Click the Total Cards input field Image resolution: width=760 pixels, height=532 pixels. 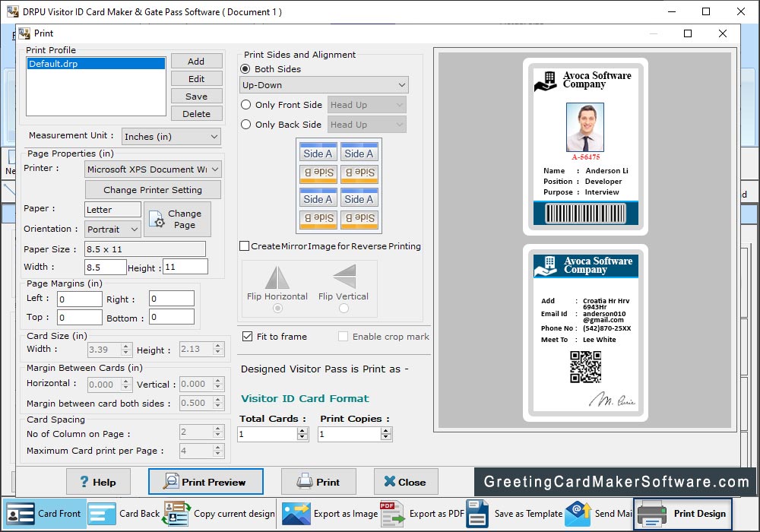pos(268,434)
